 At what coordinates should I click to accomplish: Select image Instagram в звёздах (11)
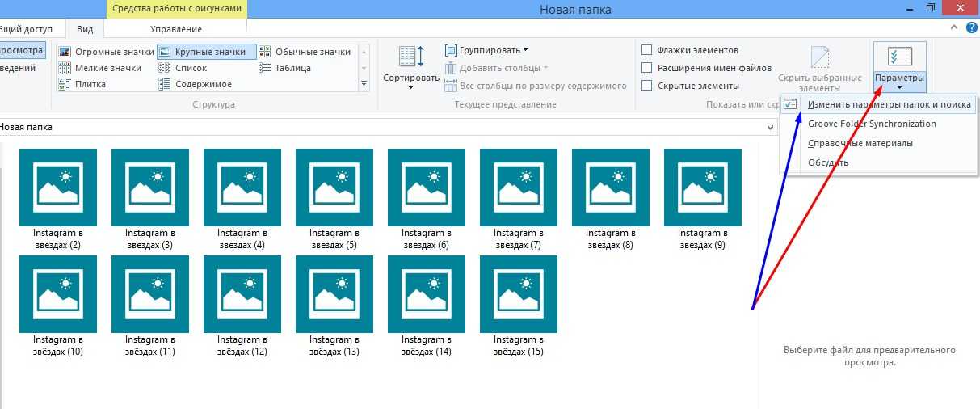coord(150,306)
